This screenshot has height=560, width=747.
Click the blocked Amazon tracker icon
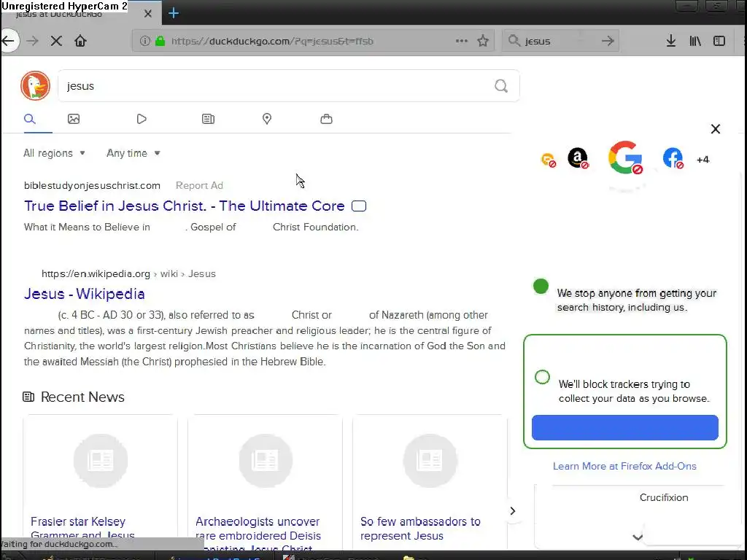point(578,158)
